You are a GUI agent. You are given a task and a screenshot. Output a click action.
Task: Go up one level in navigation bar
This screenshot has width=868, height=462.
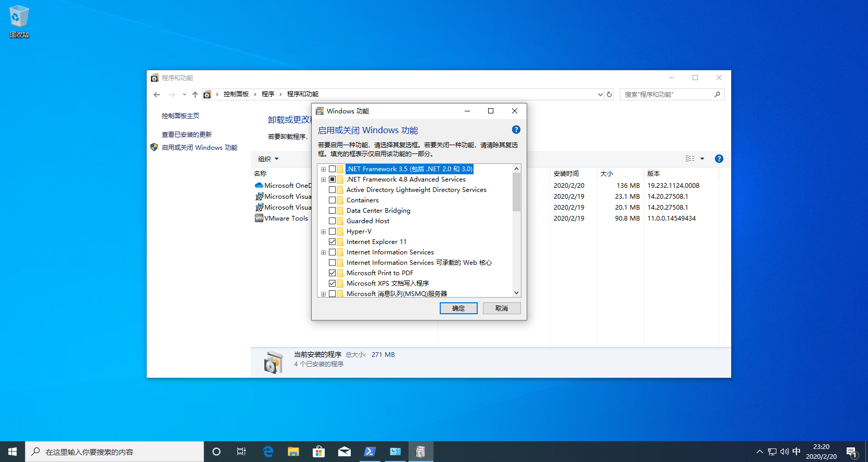195,94
